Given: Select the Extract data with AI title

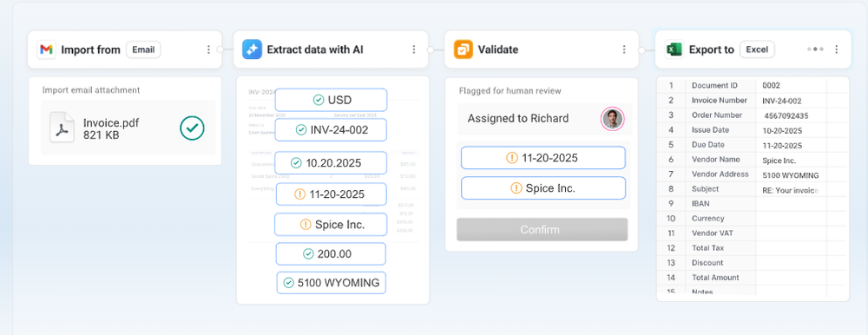Looking at the screenshot, I should tap(315, 49).
